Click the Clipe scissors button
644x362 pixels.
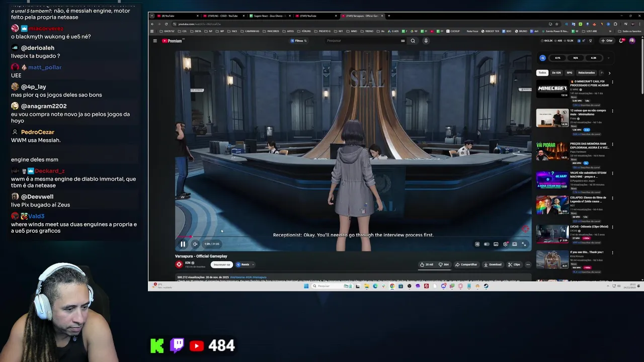coord(514,264)
